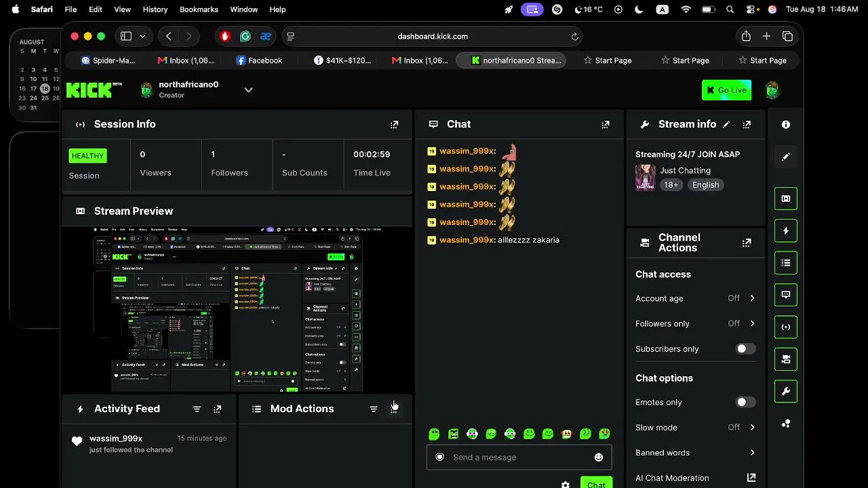Expand the northafricano0 creator dropdown
Viewport: 868px width, 488px height.
[x=248, y=90]
